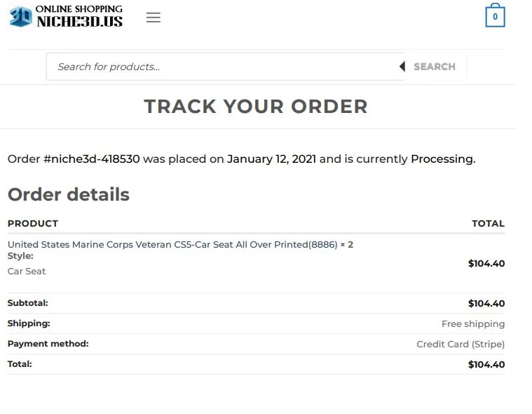Viewport: 532px width, 414px height.
Task: Open the hamburger menu icon
Action: pyautogui.click(x=154, y=18)
